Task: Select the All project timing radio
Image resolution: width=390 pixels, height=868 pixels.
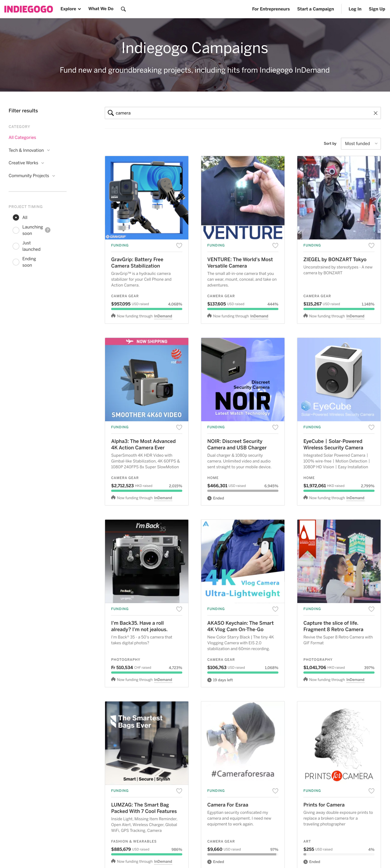Action: tap(16, 218)
